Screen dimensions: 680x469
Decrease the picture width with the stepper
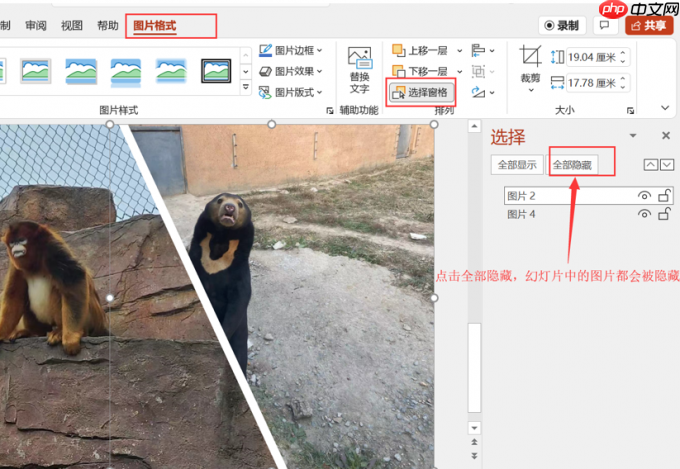623,87
